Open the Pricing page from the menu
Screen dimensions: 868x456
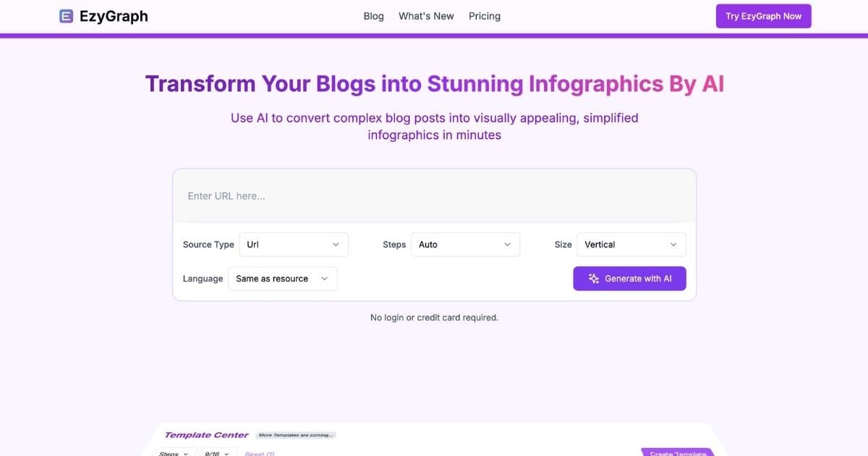point(484,15)
